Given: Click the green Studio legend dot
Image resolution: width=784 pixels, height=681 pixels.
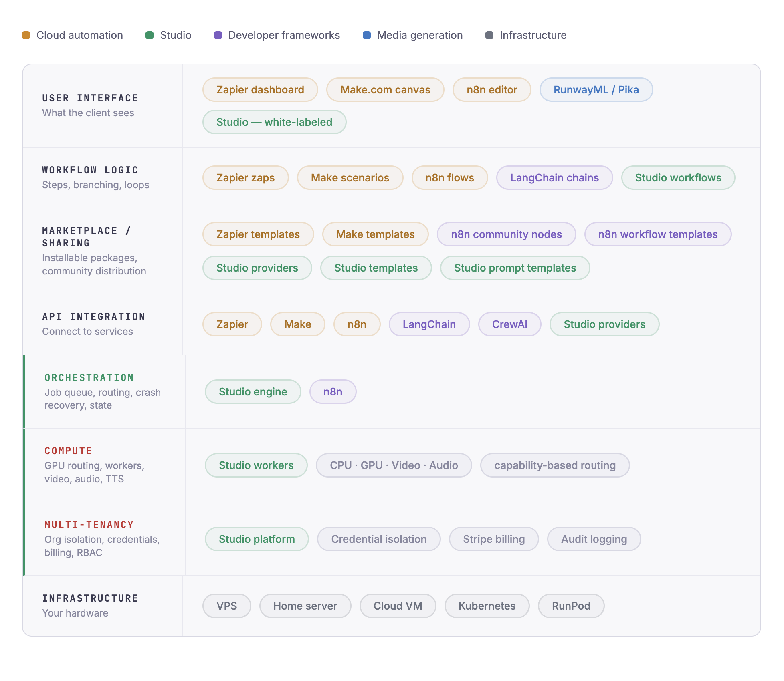Looking at the screenshot, I should [x=150, y=35].
